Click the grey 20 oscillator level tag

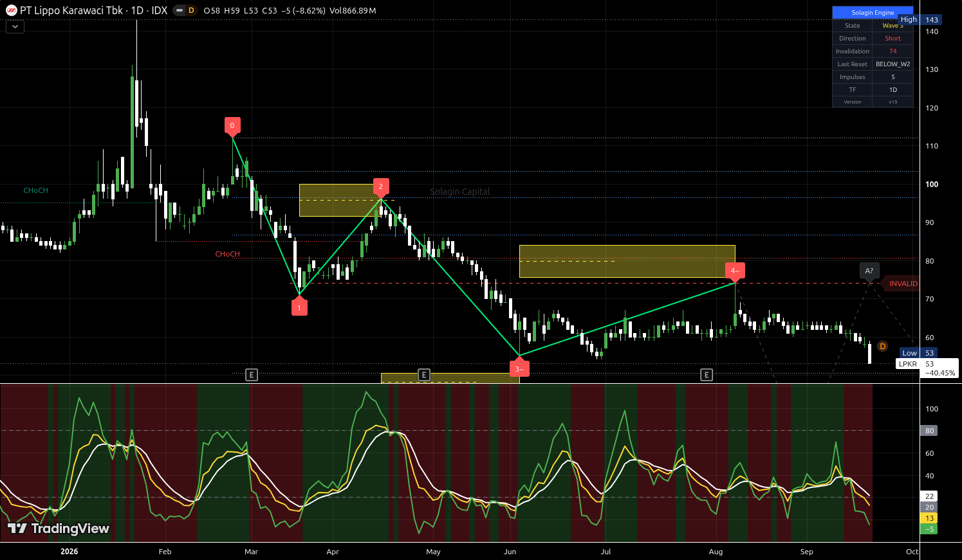[x=929, y=507]
